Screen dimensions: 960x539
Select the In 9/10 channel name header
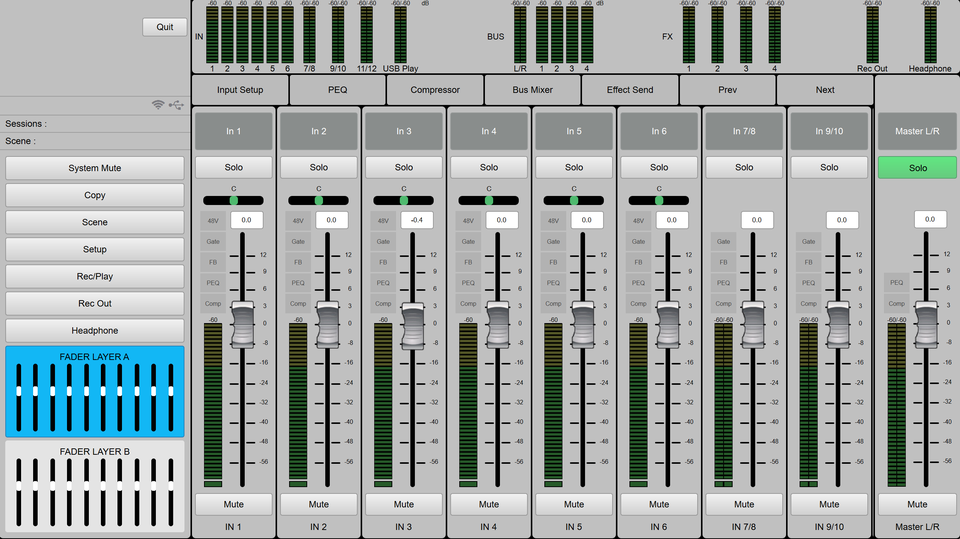coord(829,131)
